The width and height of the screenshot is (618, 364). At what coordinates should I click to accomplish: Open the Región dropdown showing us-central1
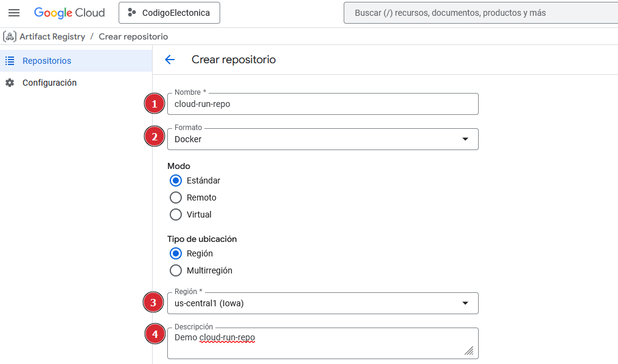pos(465,303)
